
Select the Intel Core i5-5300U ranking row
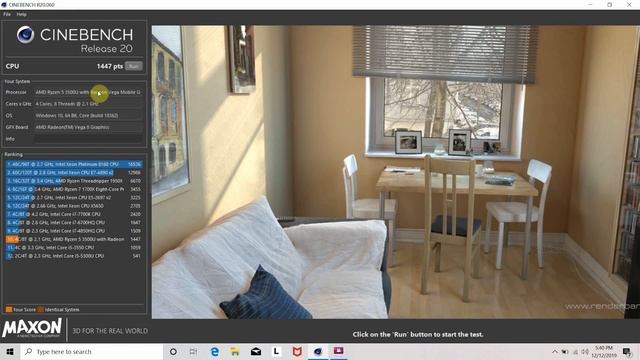74,256
